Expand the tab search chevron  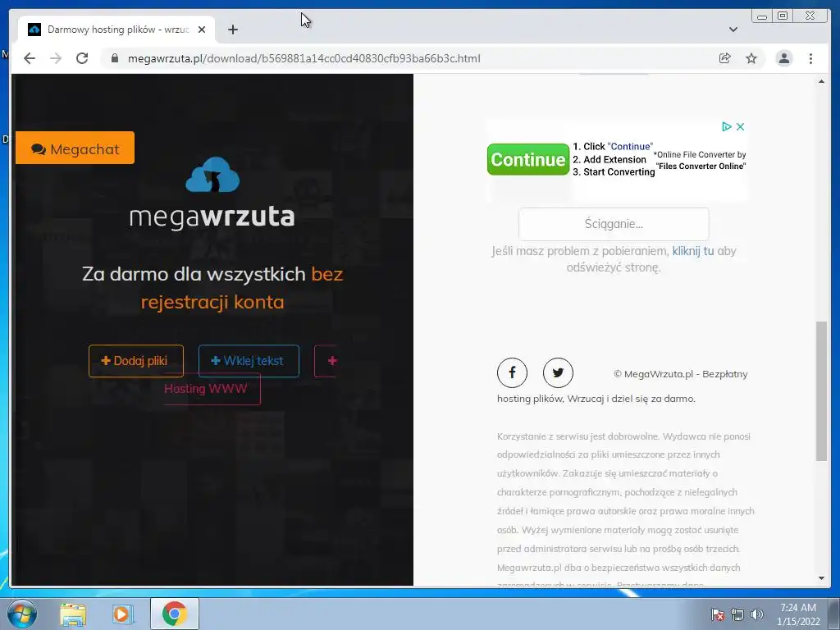click(733, 30)
